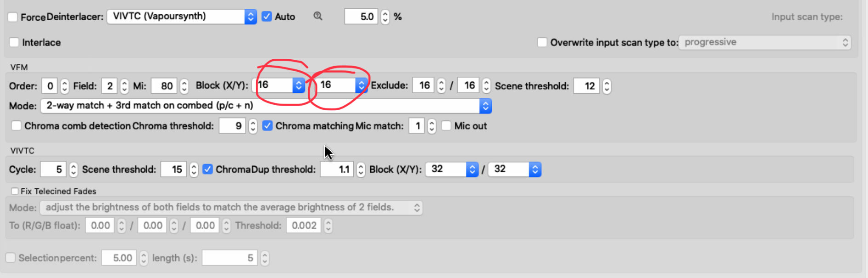This screenshot has width=868, height=278.
Task: Enable the Force checkbox
Action: [13, 17]
